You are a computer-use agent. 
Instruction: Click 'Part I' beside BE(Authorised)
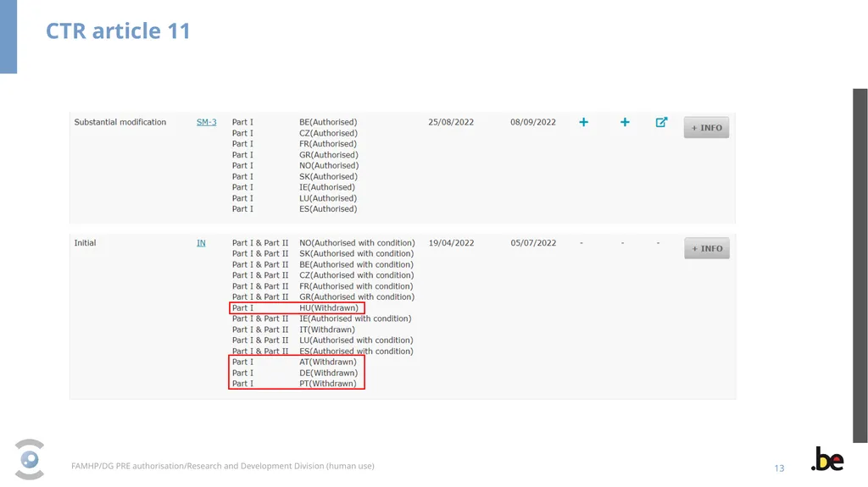[242, 122]
